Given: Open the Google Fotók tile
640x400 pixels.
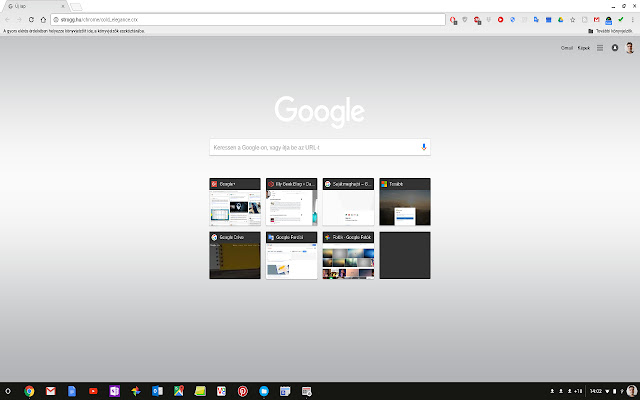Looking at the screenshot, I should pos(348,256).
